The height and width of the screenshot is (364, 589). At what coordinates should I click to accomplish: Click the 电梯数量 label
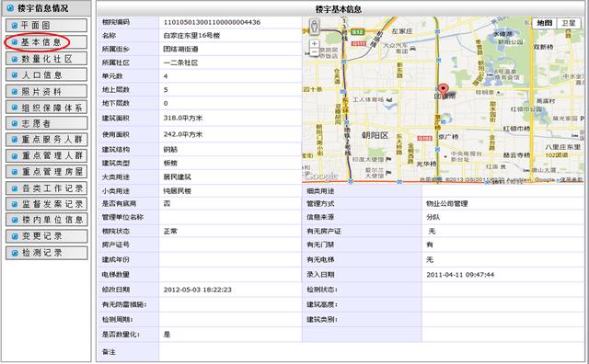[x=116, y=275]
